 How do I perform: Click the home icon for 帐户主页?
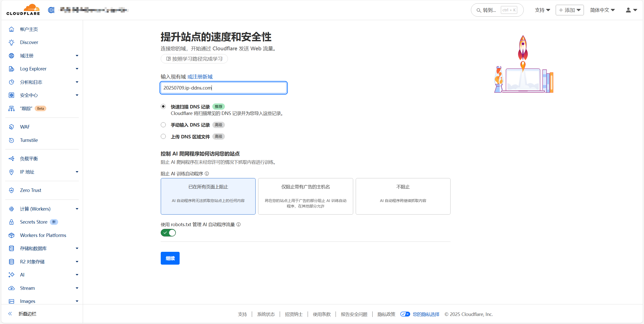coord(11,29)
